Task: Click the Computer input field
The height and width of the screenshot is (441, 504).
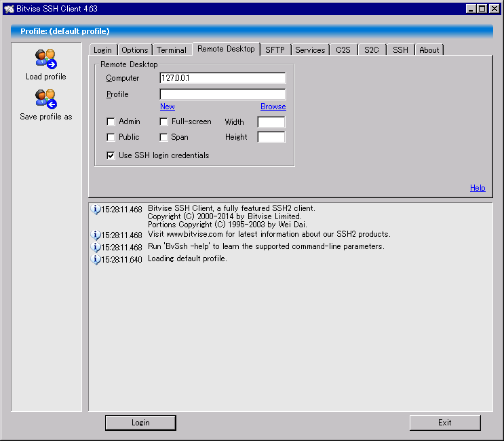Action: tap(222, 78)
